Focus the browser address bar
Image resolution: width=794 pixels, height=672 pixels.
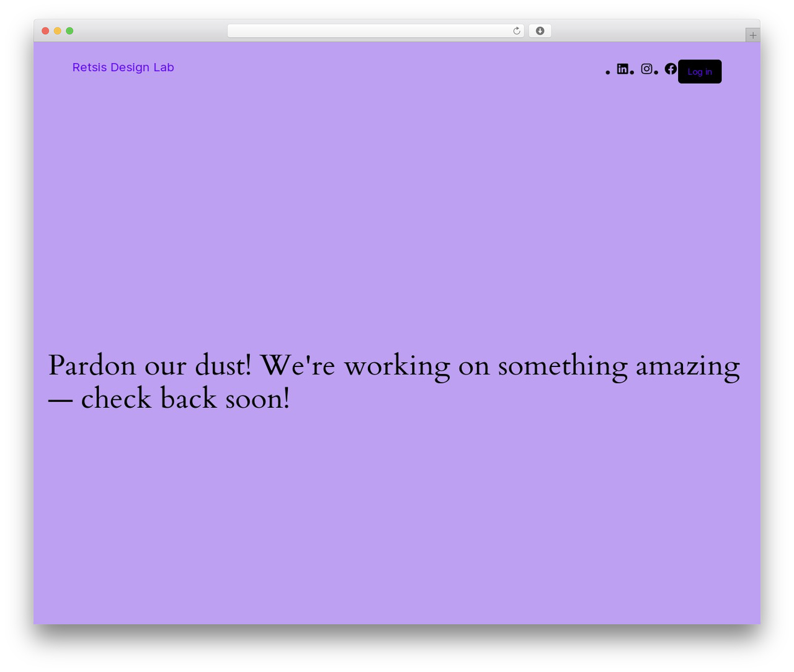click(x=375, y=31)
